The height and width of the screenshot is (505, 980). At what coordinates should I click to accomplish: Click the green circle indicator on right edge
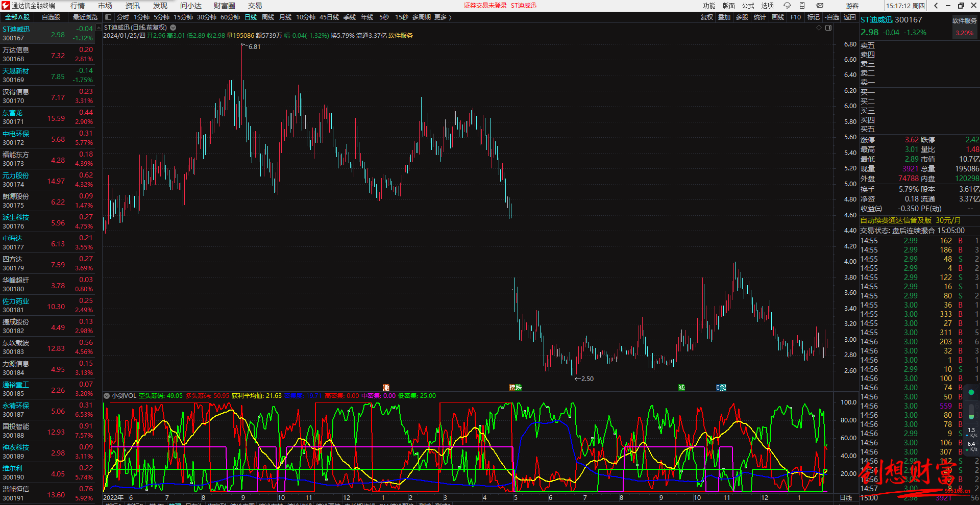[971, 392]
